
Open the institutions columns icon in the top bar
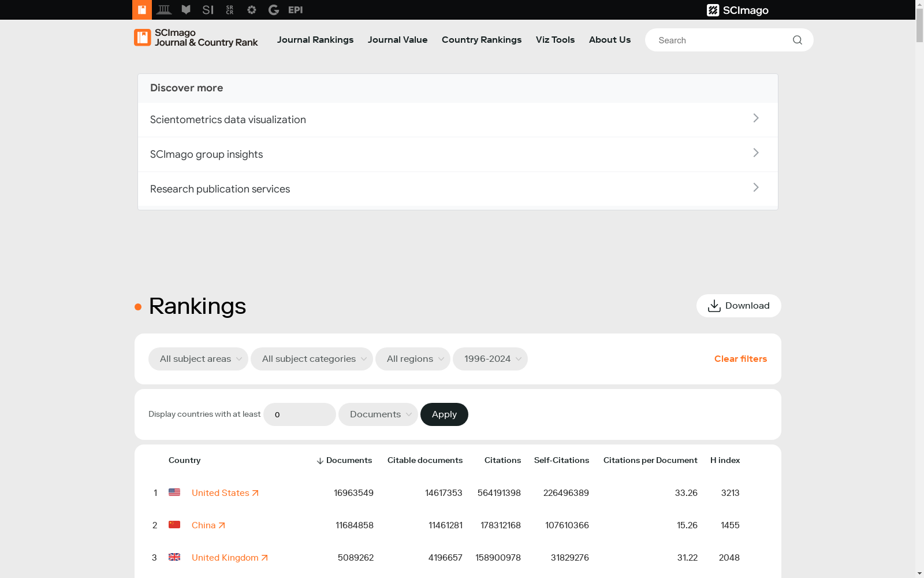[x=164, y=10]
